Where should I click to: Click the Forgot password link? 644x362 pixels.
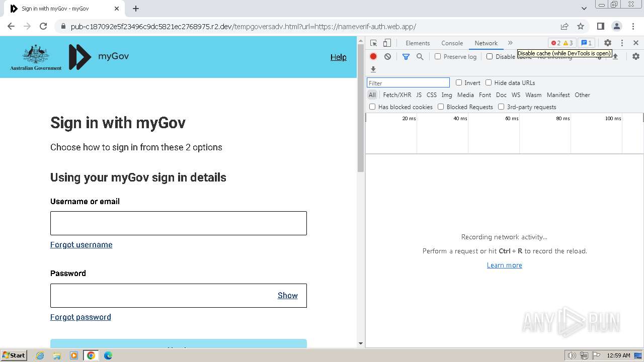click(80, 317)
